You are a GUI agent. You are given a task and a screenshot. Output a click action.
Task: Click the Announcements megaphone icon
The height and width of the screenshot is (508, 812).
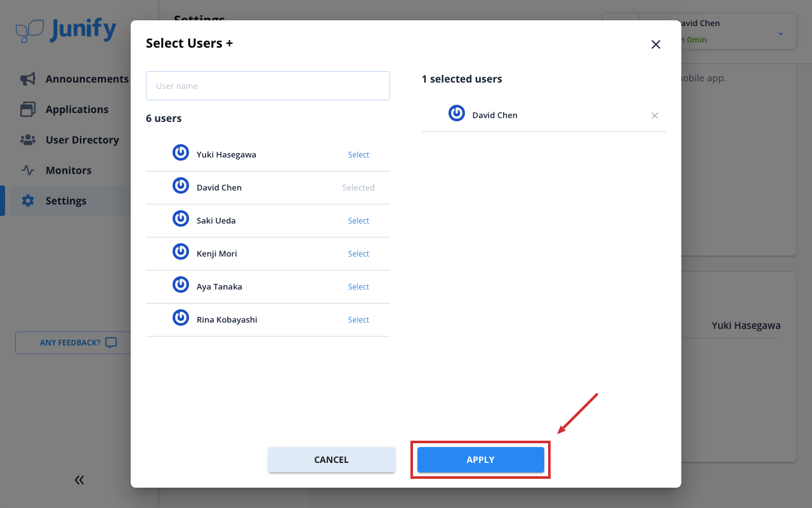click(28, 79)
